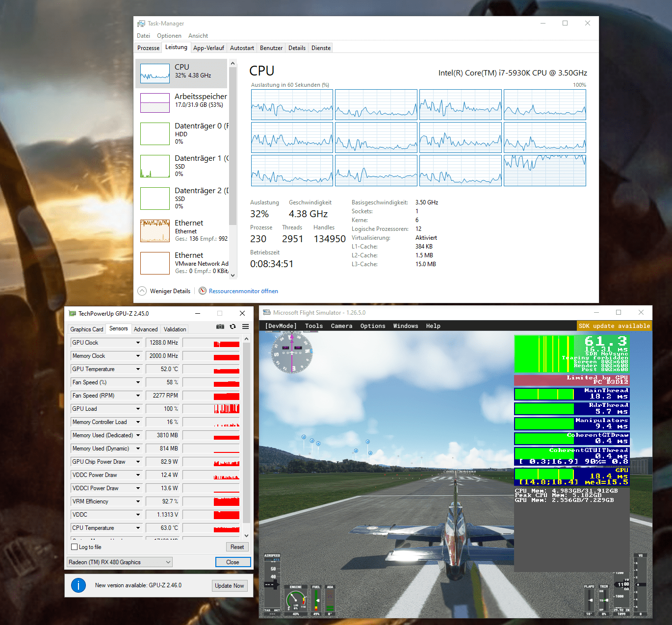Open GPU-Z hamburger menu icon
The image size is (672, 625).
pos(246,326)
